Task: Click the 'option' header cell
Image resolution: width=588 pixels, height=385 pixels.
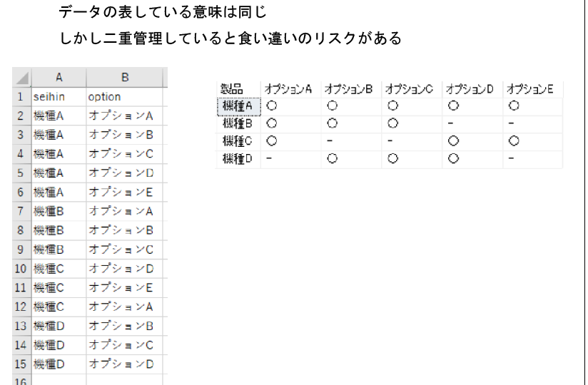Action: click(125, 97)
